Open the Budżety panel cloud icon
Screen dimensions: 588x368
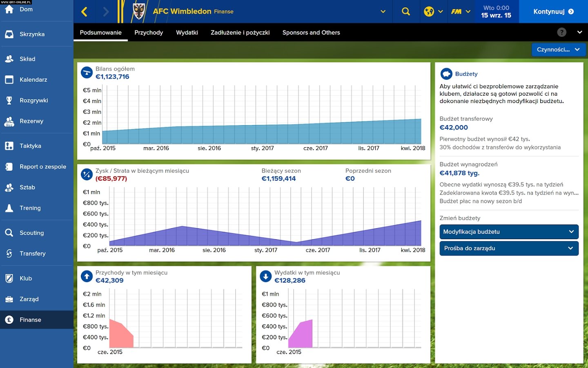click(x=447, y=74)
